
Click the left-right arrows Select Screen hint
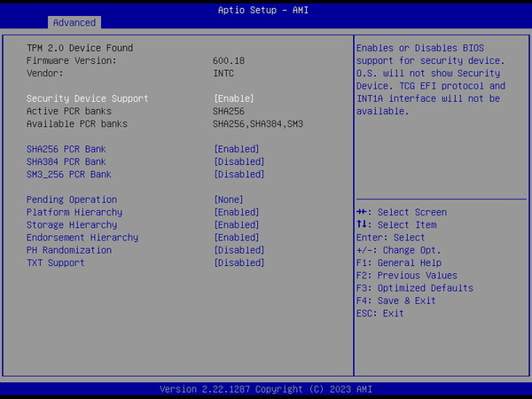402,212
